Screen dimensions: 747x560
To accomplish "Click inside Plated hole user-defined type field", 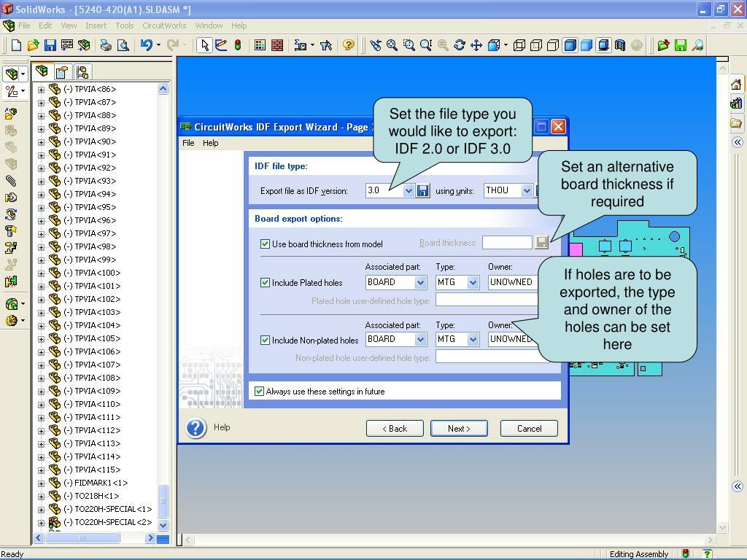I will coord(487,300).
